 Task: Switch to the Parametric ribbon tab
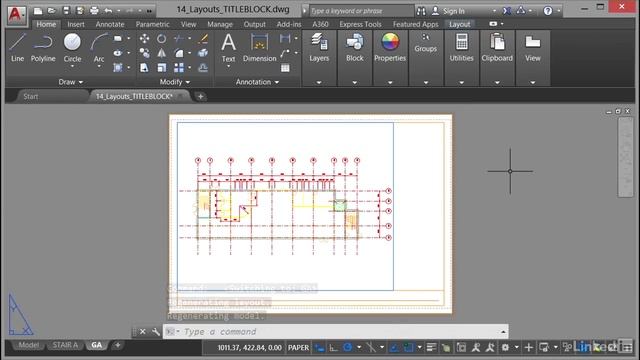pos(152,24)
